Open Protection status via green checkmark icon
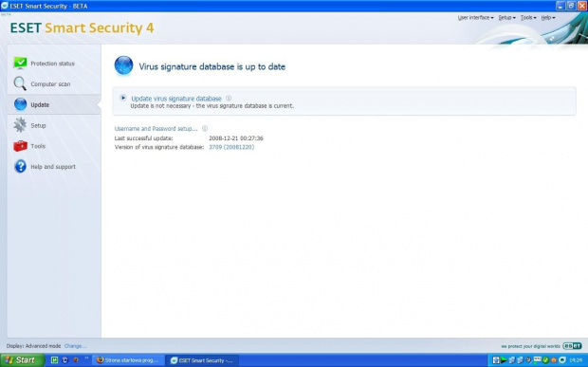 20,63
